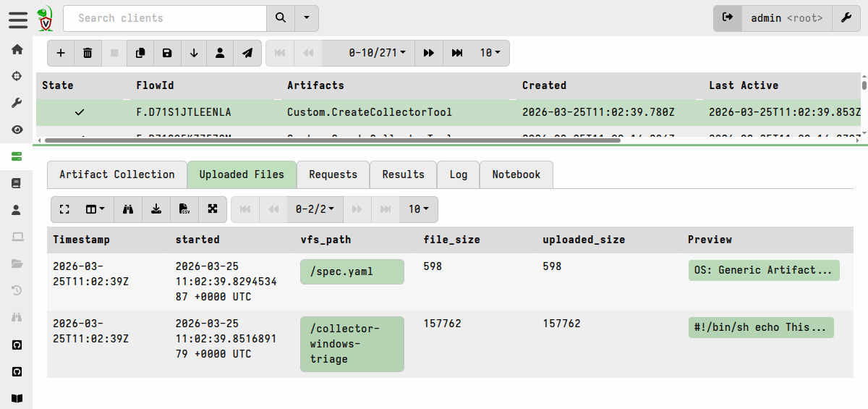
Task: Click the Preview column header
Action: tap(710, 240)
